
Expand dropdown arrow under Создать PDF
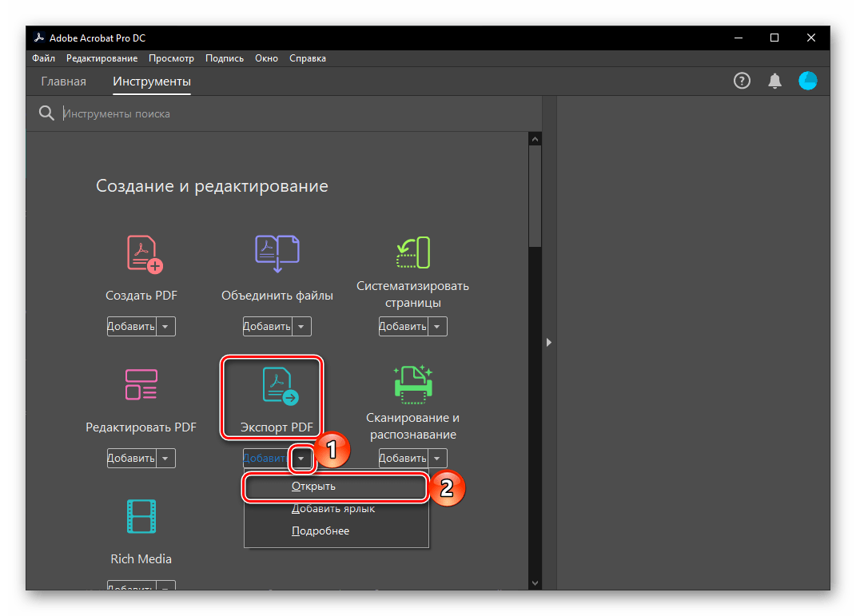click(x=165, y=326)
